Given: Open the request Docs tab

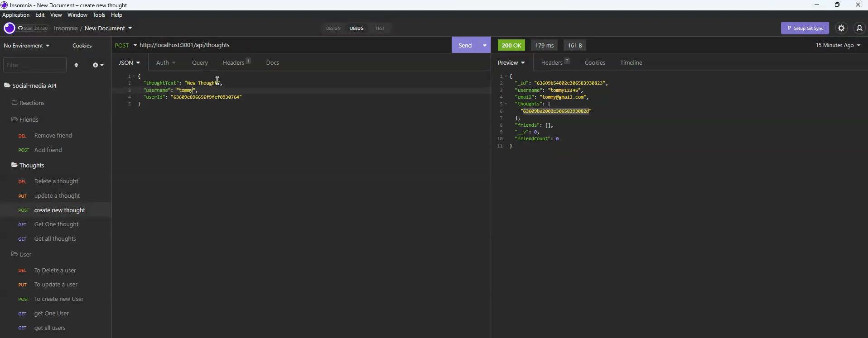Looking at the screenshot, I should [x=273, y=62].
